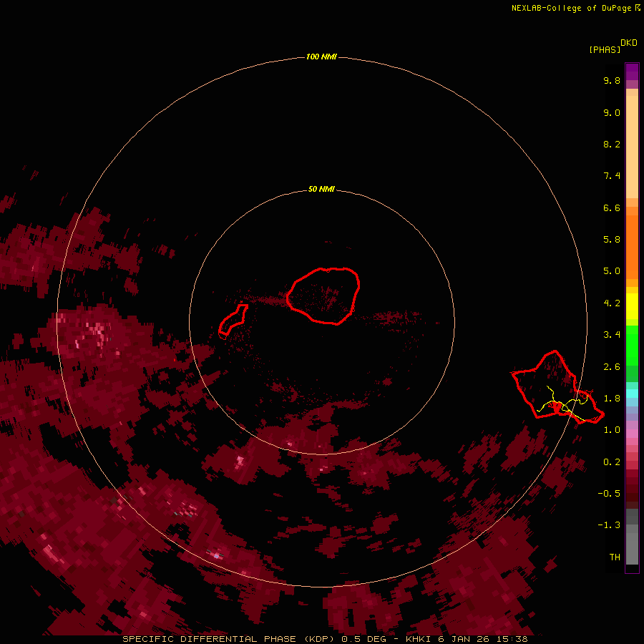Click the 7.4 scale value label
This screenshot has height=644, width=644.
tap(612, 176)
